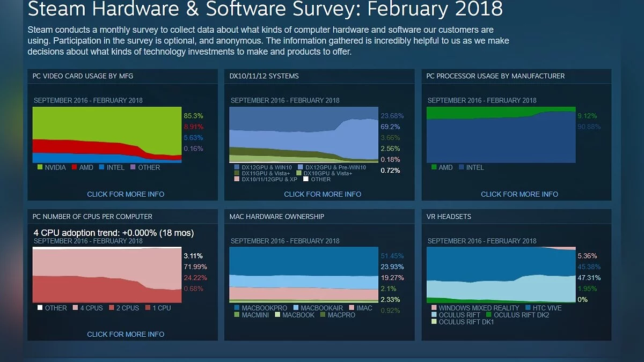
Task: Click the DX10GPU & Vista+ legend swatch
Action: tap(298, 173)
